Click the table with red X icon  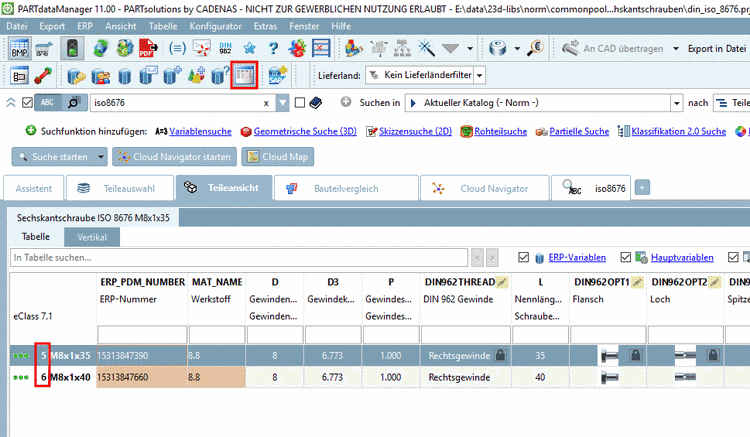pos(321,48)
